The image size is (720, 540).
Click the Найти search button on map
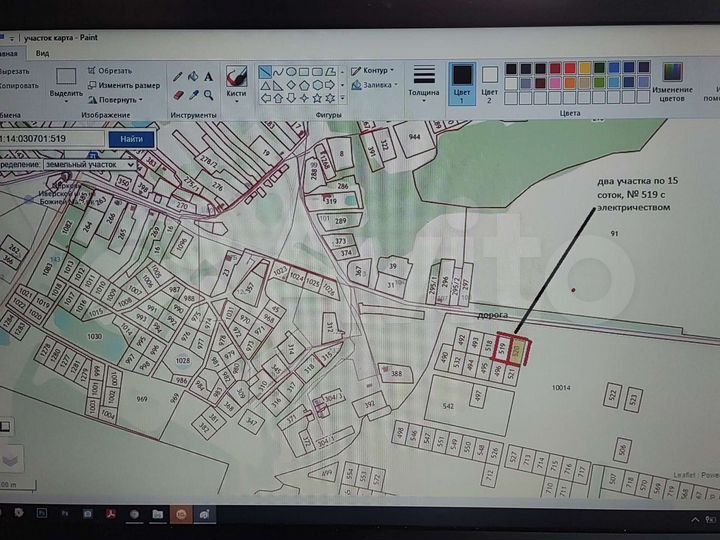(x=131, y=139)
